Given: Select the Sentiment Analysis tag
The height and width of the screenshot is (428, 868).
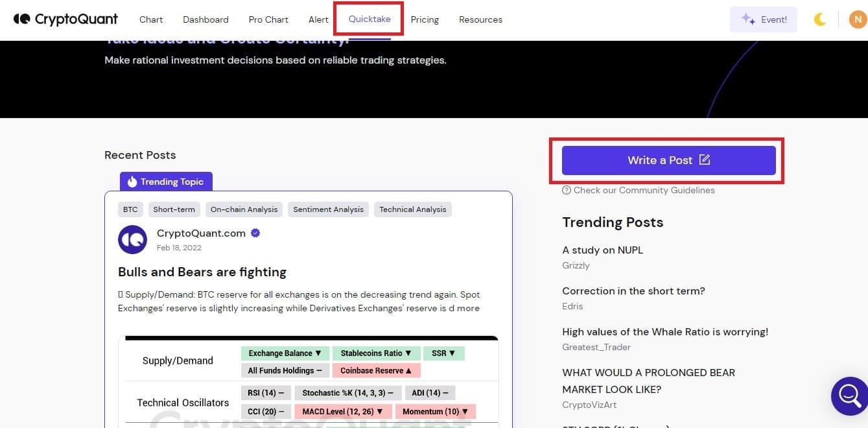Looking at the screenshot, I should coord(328,209).
